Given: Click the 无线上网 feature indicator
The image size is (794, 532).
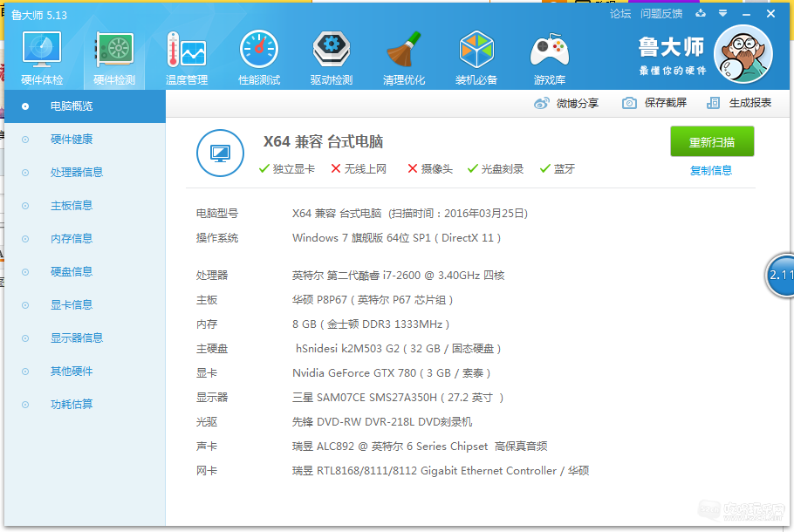Looking at the screenshot, I should pos(359,169).
